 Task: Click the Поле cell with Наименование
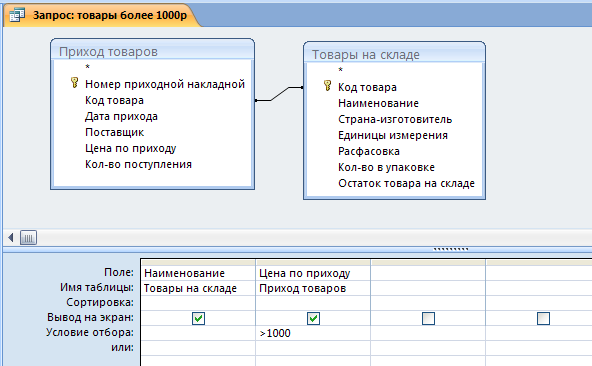[x=198, y=273]
